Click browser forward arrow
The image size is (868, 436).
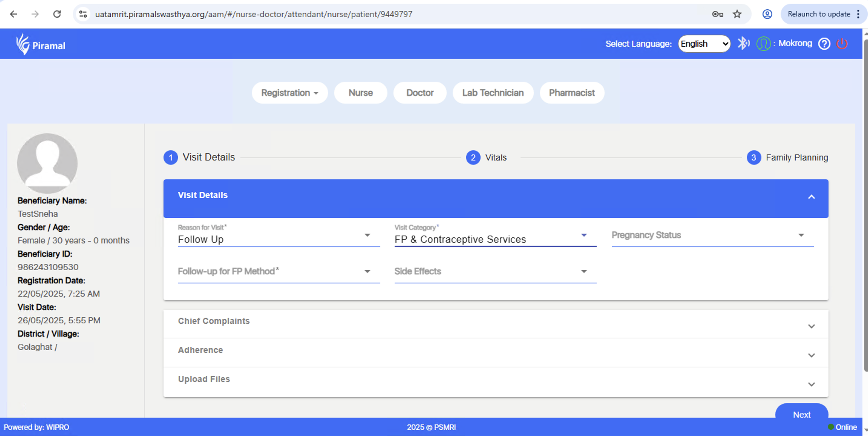[x=35, y=14]
